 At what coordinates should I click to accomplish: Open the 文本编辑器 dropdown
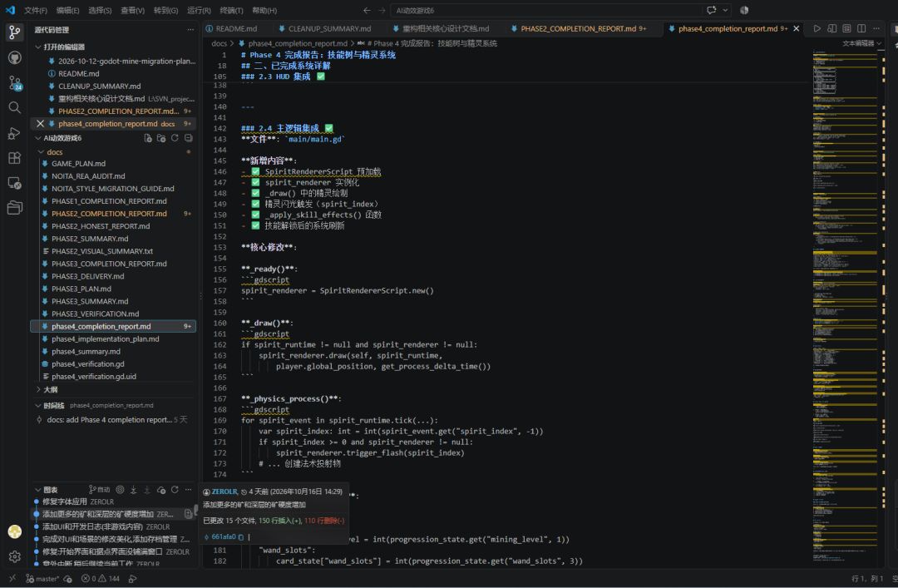pos(862,43)
